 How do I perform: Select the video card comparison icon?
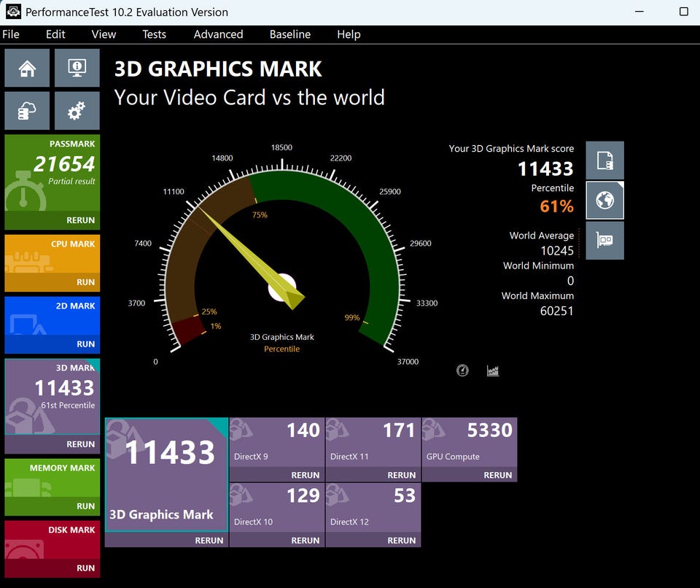tap(605, 241)
